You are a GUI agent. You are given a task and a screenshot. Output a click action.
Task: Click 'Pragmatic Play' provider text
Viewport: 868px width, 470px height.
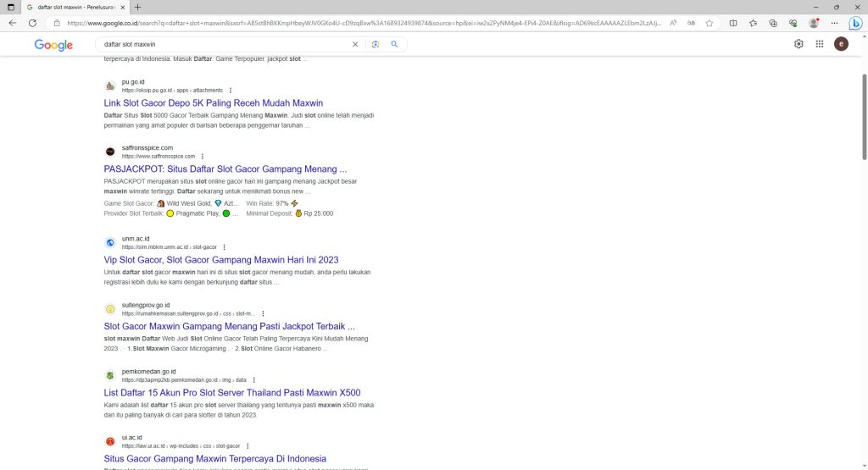click(198, 213)
